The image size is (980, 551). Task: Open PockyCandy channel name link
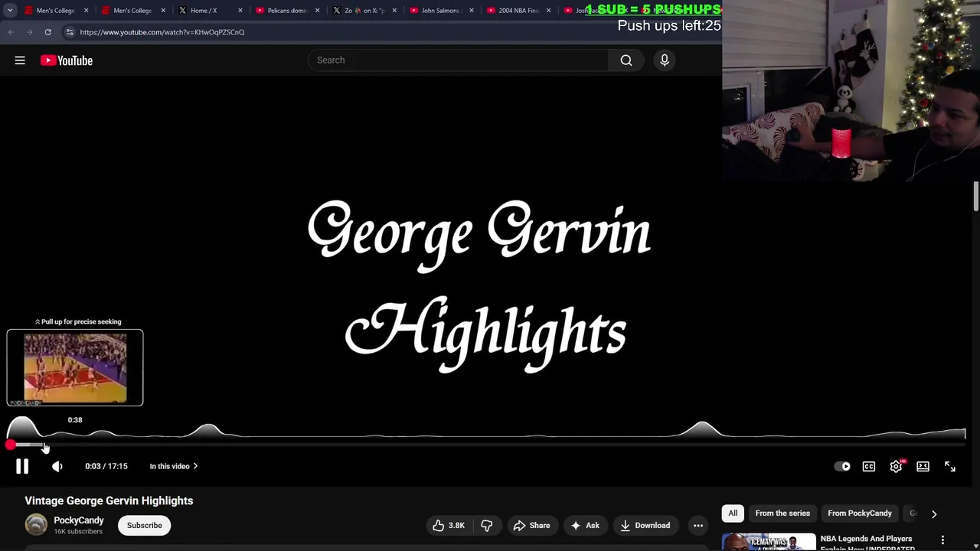pos(79,520)
